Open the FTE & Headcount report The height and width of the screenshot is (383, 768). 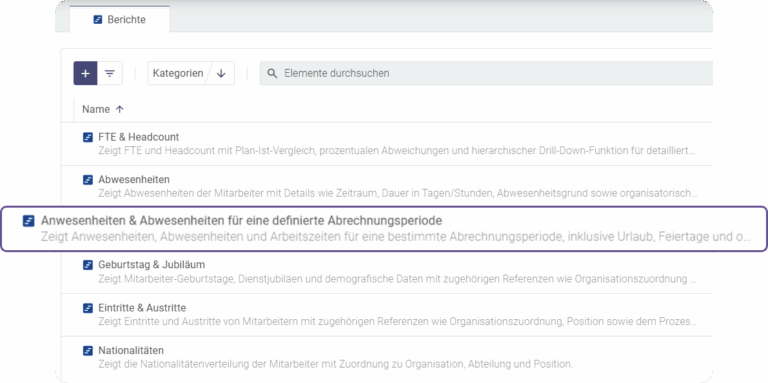click(x=139, y=137)
